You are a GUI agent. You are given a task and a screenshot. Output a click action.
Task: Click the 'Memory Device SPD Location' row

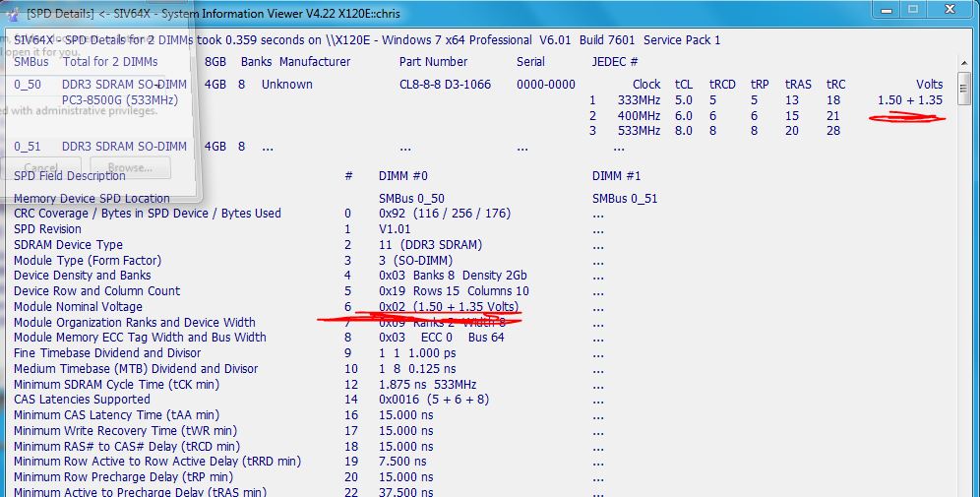92,199
